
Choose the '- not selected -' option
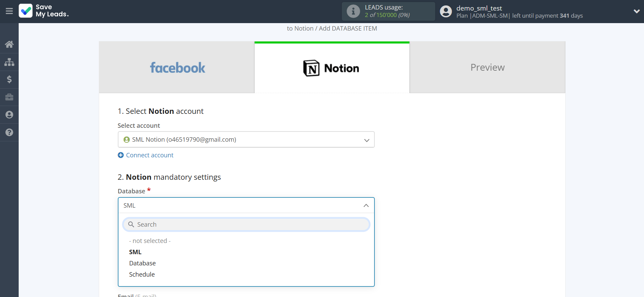pos(150,241)
